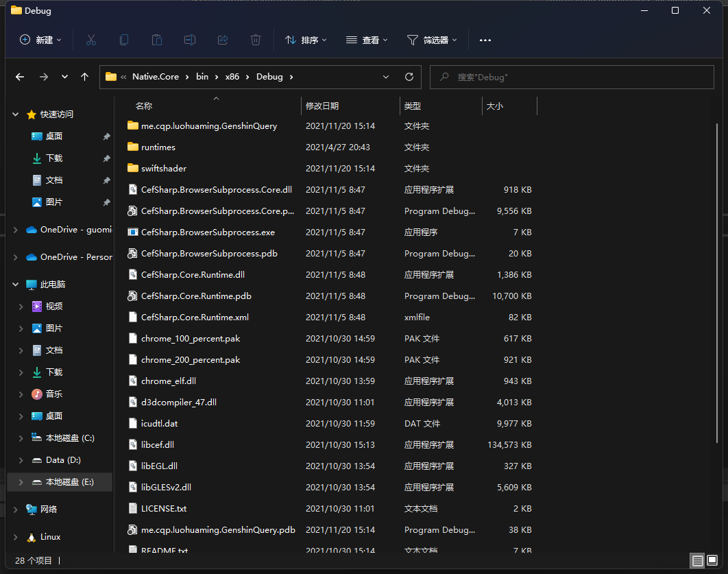Image resolution: width=728 pixels, height=574 pixels.
Task: Open the See more (...) toolbar icon
Action: coord(485,40)
